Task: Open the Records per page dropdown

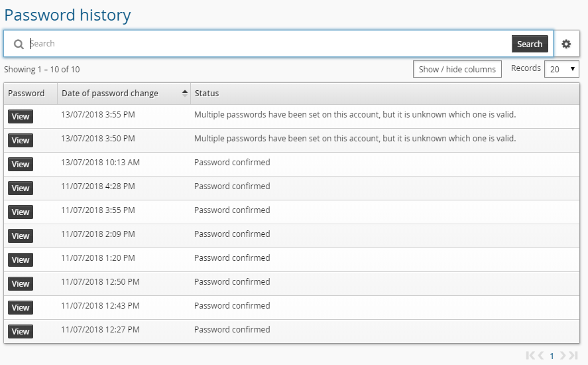Action: 561,69
